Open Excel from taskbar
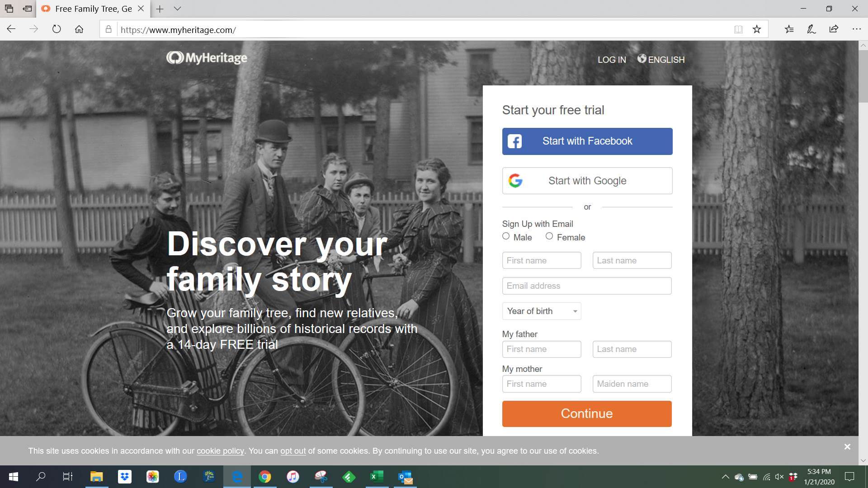Screen dimensions: 868x488 coord(377,477)
